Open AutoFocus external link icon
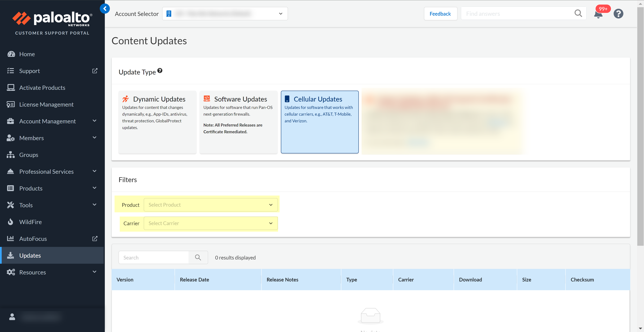The width and height of the screenshot is (644, 332). coord(94,239)
